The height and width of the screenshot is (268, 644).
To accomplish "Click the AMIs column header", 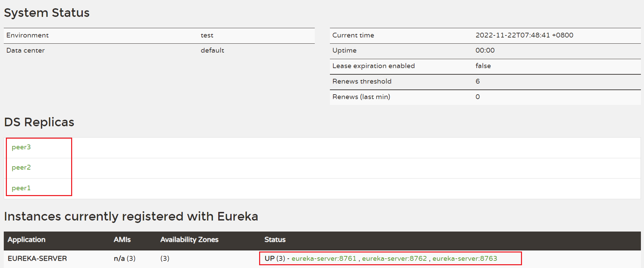I will click(122, 239).
